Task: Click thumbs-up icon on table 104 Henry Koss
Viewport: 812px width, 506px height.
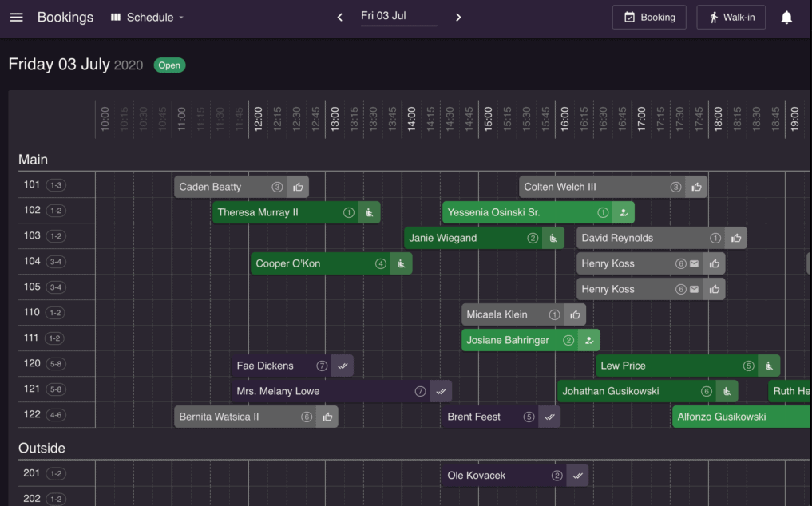Action: click(714, 263)
